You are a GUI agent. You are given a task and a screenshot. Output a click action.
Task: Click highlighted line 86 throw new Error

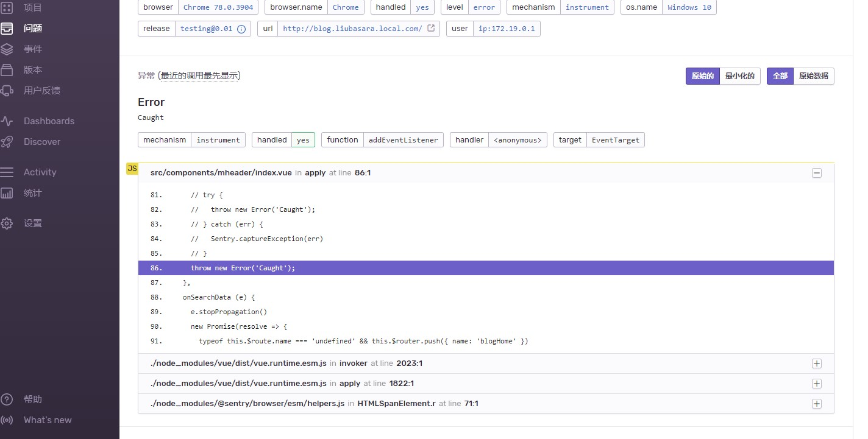486,268
